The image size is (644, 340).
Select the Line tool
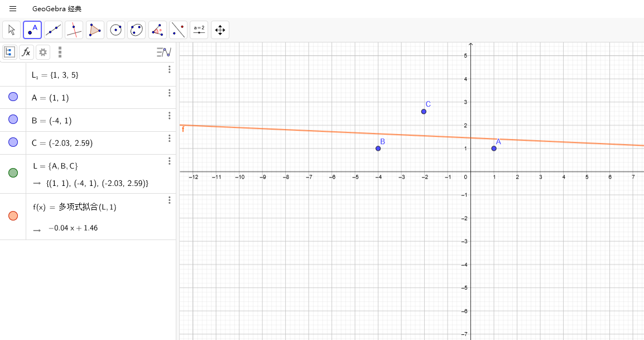click(x=53, y=29)
